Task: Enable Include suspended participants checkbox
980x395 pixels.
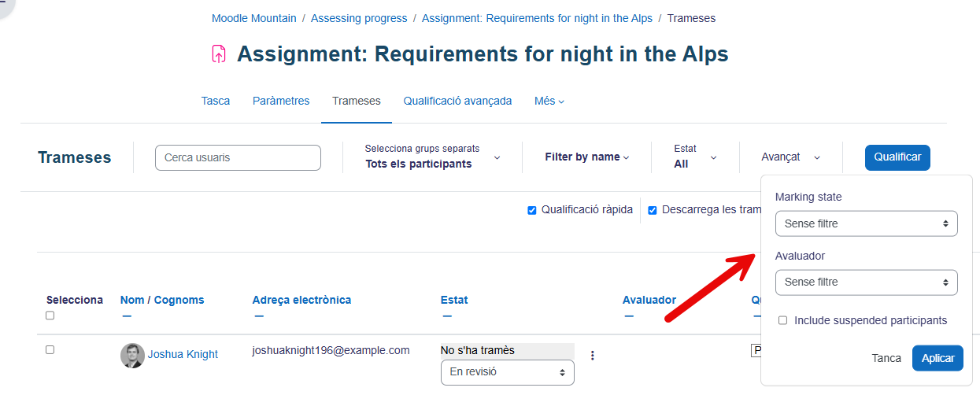Action: coord(782,320)
